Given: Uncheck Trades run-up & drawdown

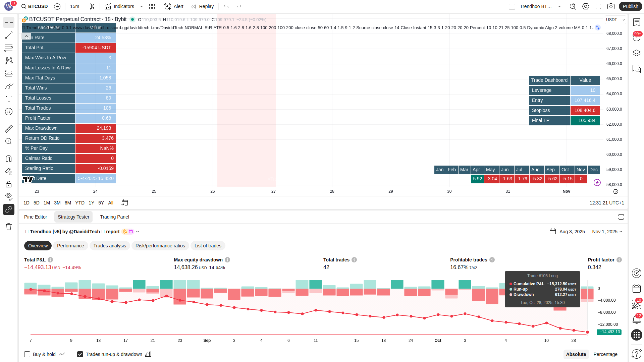Looking at the screenshot, I should tap(80, 354).
